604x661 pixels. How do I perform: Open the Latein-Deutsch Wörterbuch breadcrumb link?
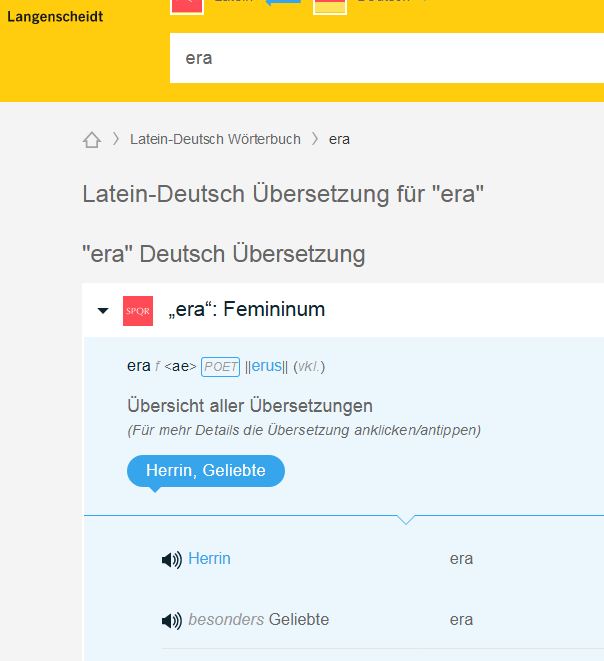pyautogui.click(x=215, y=139)
